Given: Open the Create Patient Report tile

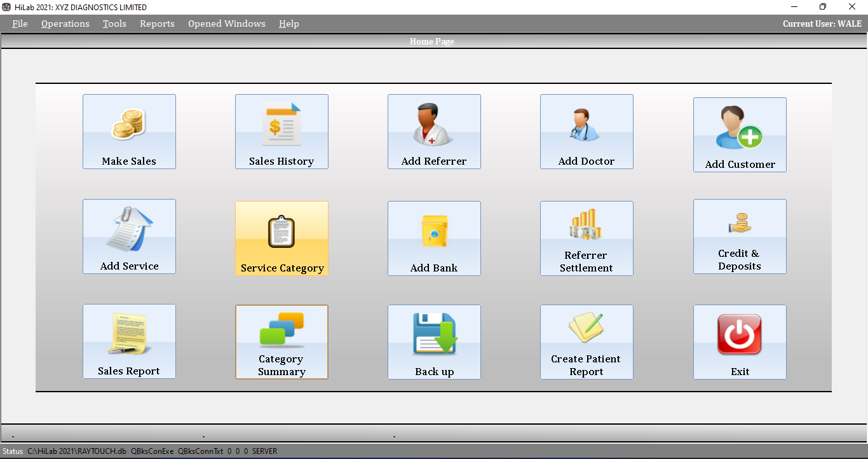Looking at the screenshot, I should pos(587,342).
